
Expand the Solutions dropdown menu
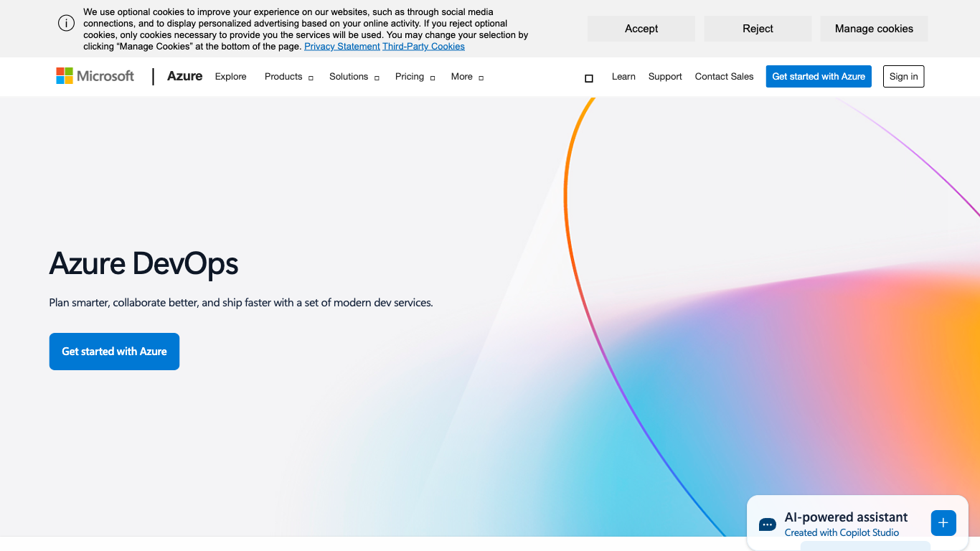pyautogui.click(x=354, y=77)
